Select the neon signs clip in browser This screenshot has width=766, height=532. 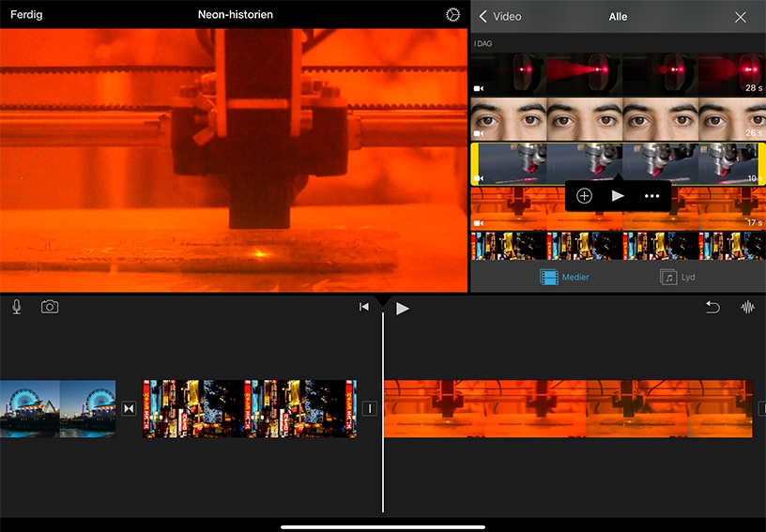[x=618, y=246]
